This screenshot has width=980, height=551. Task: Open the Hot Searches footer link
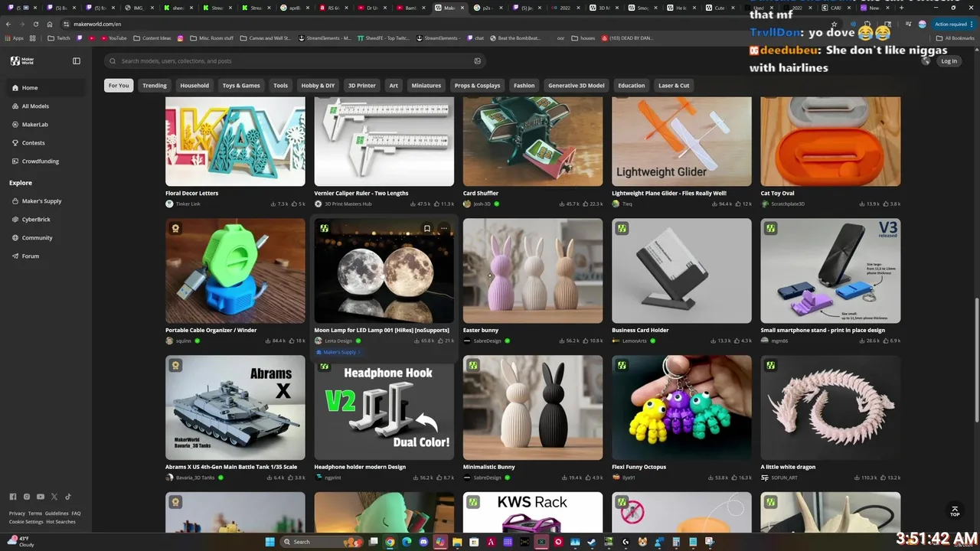[60, 522]
